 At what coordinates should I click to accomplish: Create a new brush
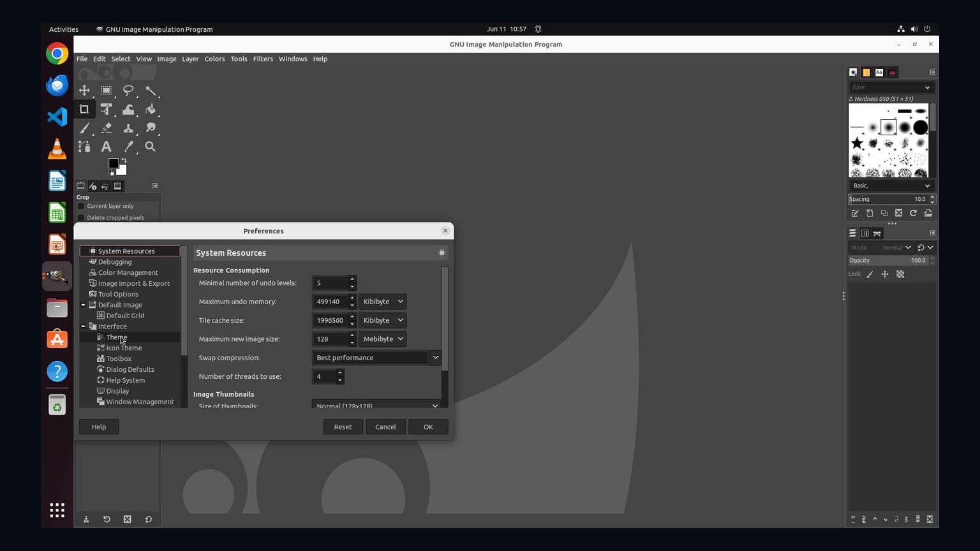pos(870,213)
